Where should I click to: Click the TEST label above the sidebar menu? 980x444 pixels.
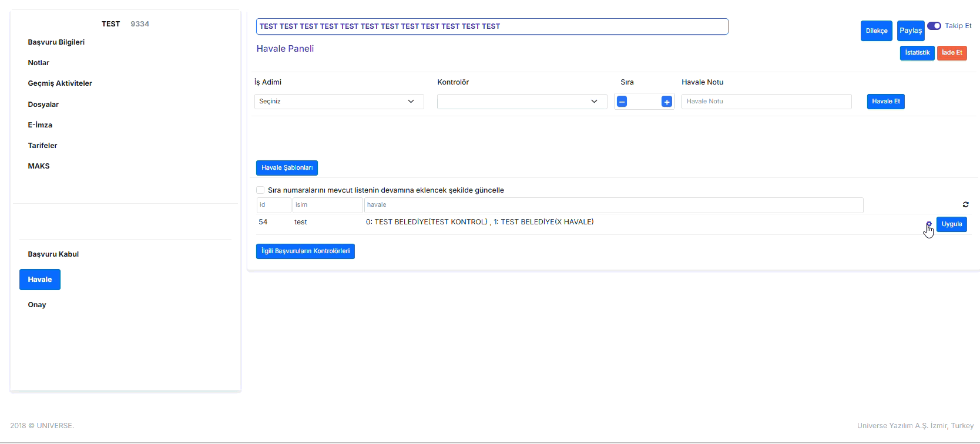[110, 24]
